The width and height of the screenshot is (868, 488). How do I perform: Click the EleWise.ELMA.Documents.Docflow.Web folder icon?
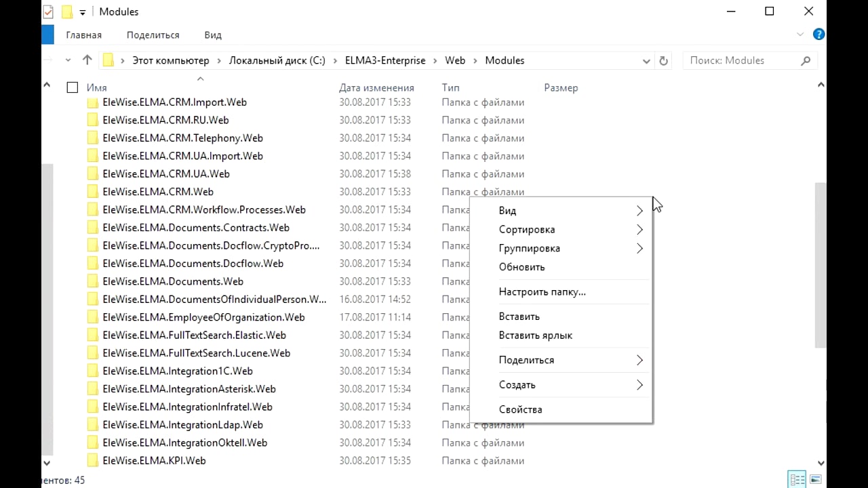pos(92,264)
